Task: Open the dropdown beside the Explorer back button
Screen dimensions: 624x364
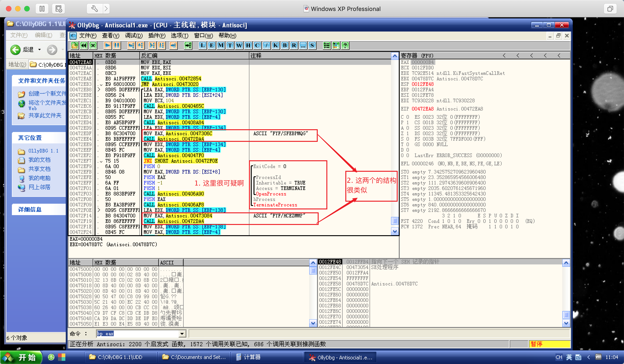Action: tap(39, 50)
